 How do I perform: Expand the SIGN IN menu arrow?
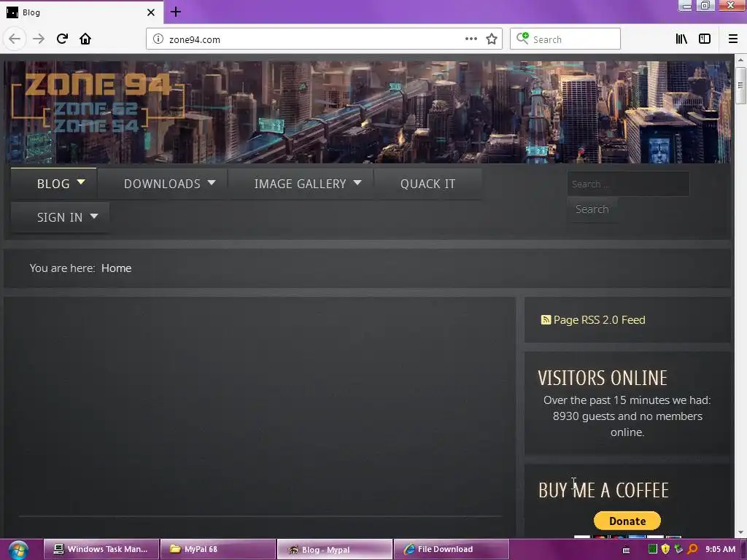pos(94,216)
